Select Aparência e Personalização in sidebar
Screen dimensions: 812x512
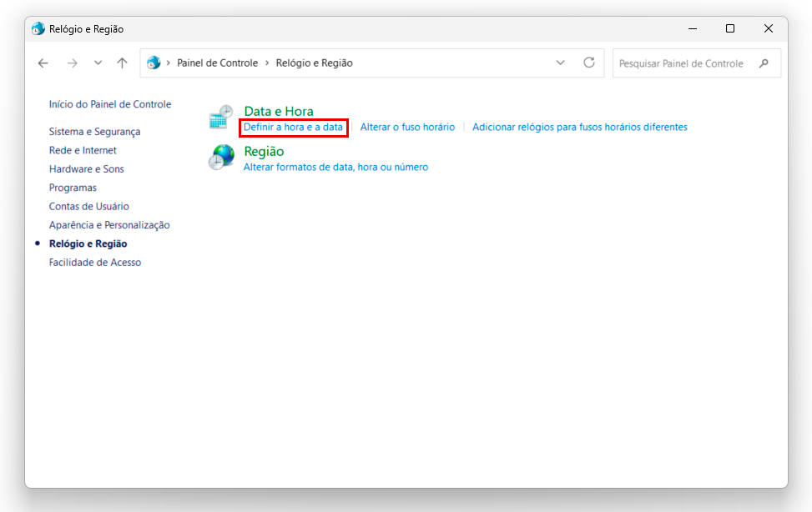109,224
